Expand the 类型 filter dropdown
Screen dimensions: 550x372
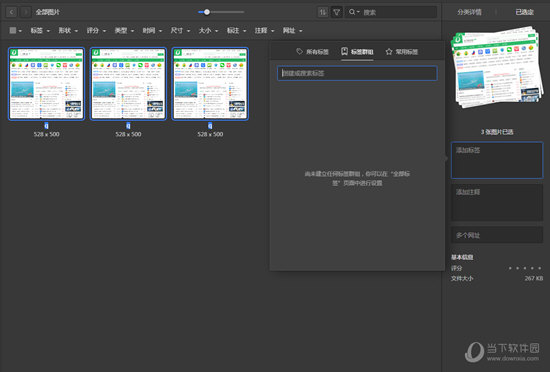click(124, 31)
